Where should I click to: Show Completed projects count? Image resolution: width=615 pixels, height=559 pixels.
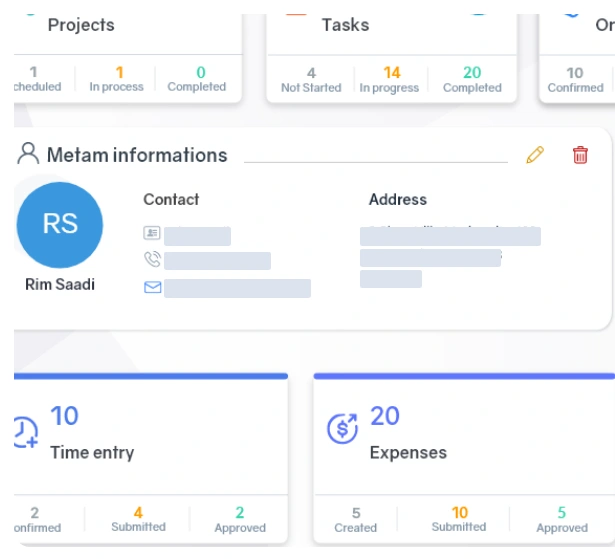pyautogui.click(x=197, y=79)
